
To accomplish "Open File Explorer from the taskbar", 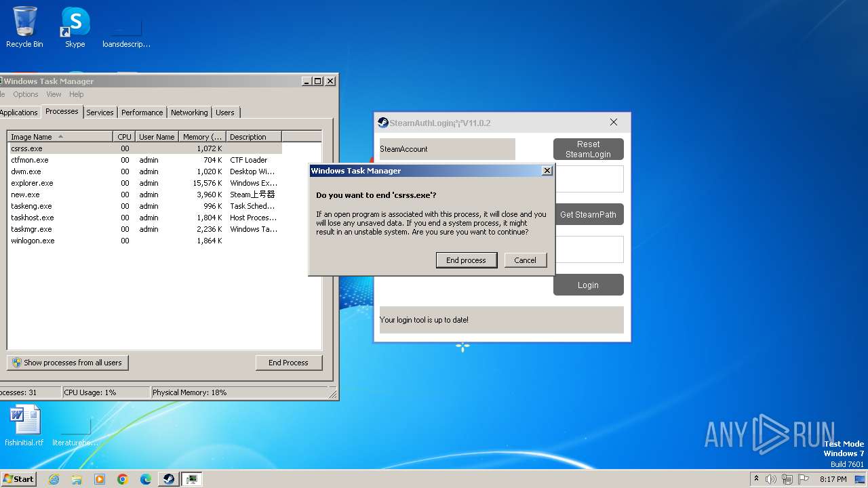I will click(77, 479).
